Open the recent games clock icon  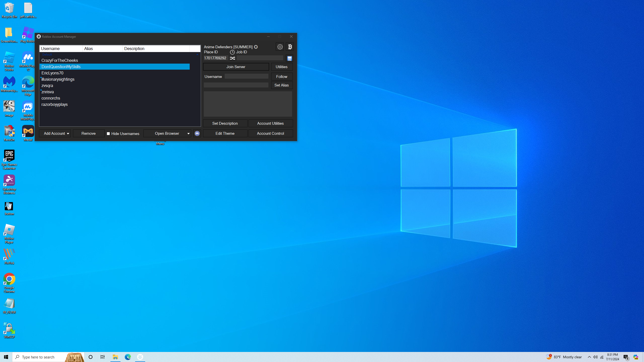point(232,52)
